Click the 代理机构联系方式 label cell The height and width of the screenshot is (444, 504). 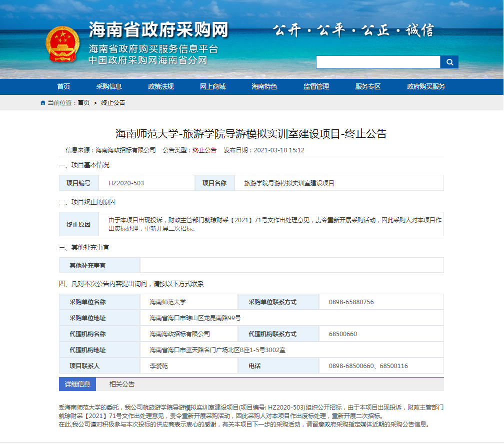coord(278,334)
